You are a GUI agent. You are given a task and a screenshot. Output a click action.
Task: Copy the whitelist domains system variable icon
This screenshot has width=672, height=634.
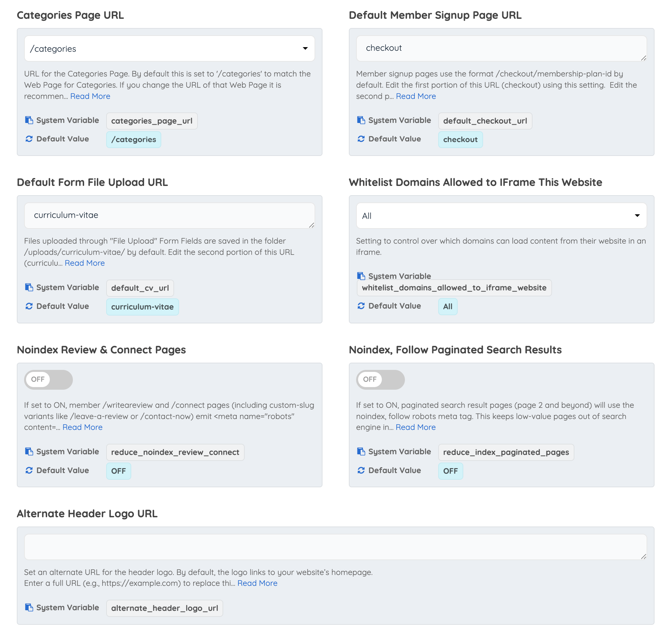click(361, 276)
